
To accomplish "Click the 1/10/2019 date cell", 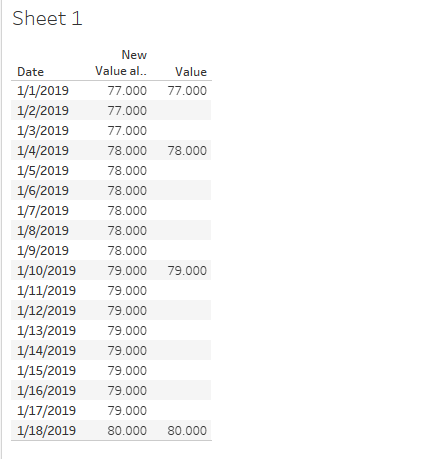I will click(46, 271).
